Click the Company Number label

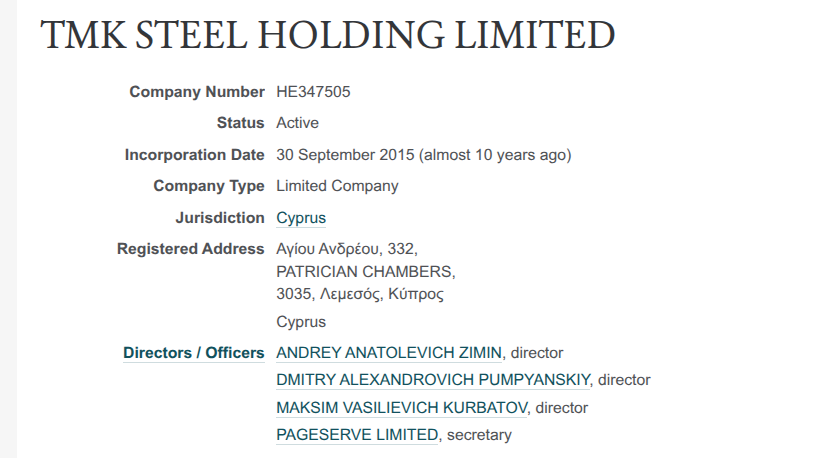click(196, 92)
